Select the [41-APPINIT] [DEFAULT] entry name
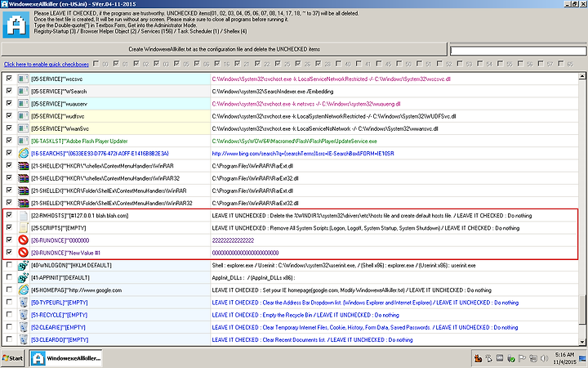588x368 pixels. pyautogui.click(x=60, y=278)
